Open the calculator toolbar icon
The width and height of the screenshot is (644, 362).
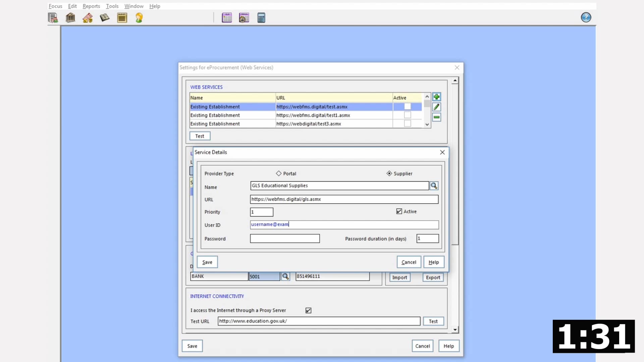(x=261, y=18)
